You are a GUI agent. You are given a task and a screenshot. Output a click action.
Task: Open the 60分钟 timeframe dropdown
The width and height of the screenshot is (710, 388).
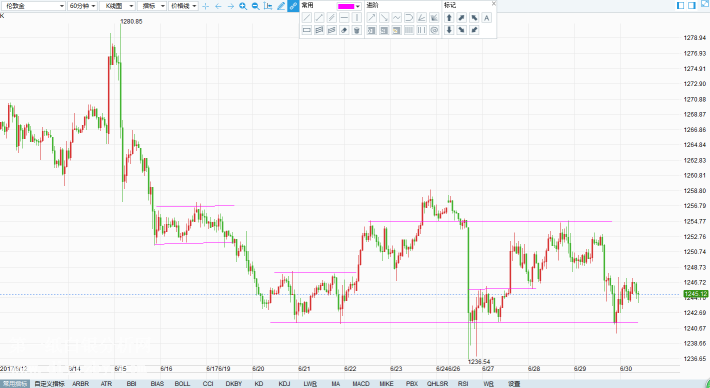pyautogui.click(x=82, y=6)
